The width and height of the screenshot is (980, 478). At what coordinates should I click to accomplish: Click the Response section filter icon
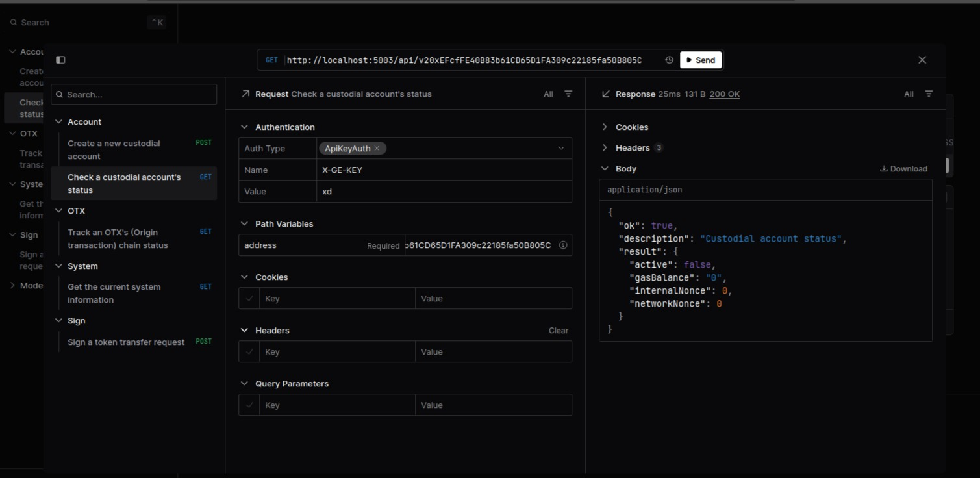pos(929,94)
